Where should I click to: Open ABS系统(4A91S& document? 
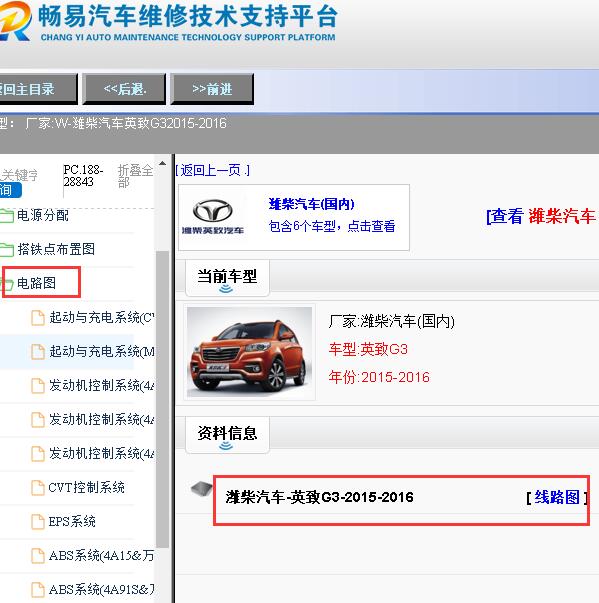point(101,589)
